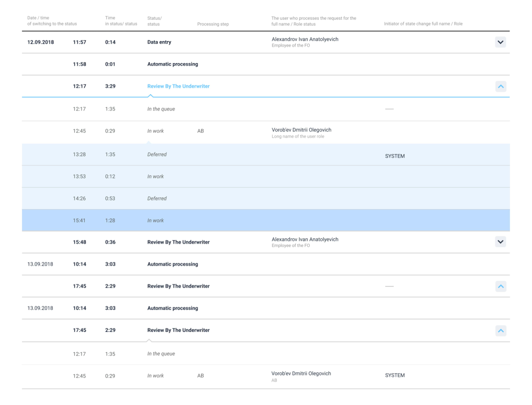Click the 12.09.2018 date cell
This screenshot has height=405, width=532.
pos(40,42)
